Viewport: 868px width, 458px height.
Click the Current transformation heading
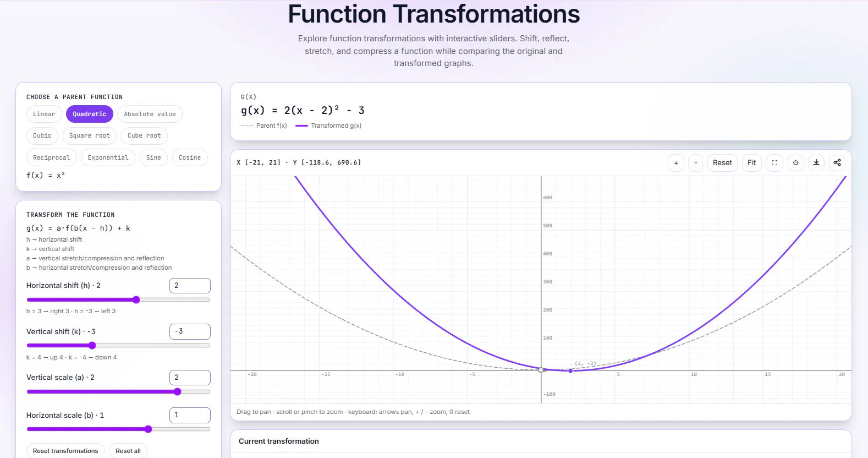tap(279, 441)
